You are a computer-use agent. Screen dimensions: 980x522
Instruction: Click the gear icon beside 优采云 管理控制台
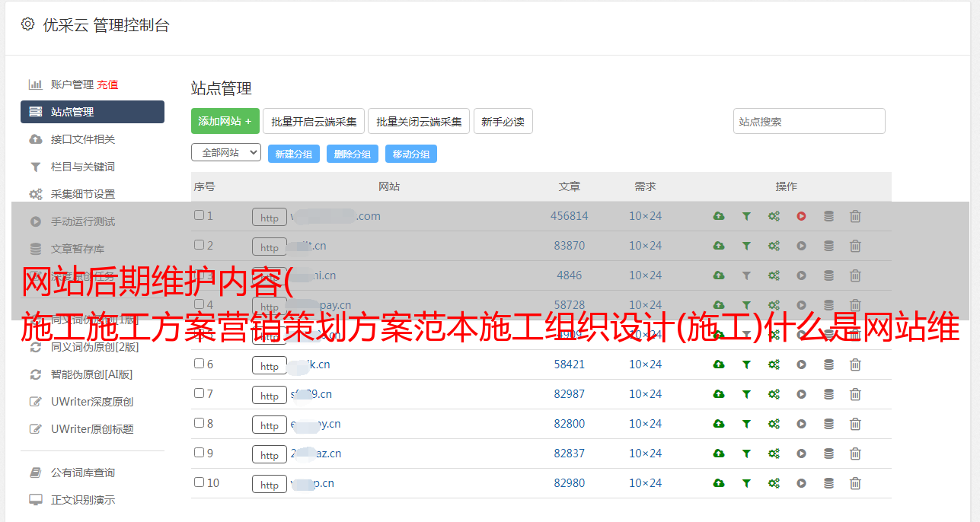pos(28,24)
